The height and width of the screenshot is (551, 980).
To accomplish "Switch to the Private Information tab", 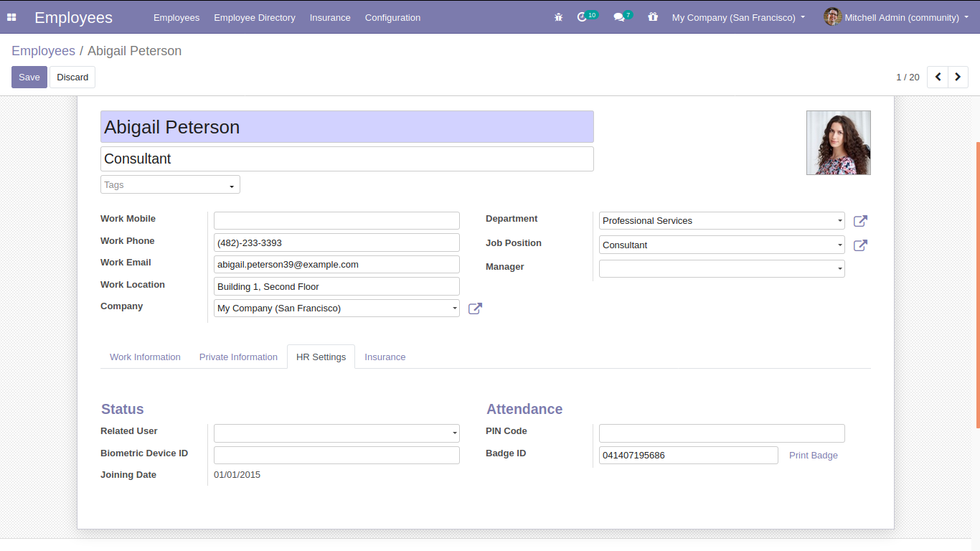I will [x=238, y=357].
